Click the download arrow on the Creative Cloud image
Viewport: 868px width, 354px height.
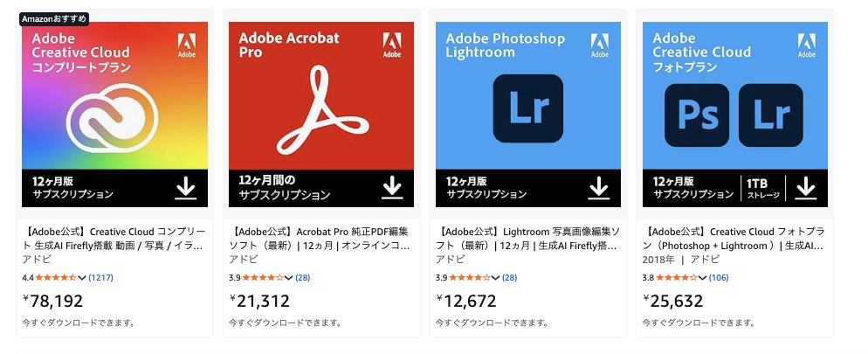point(185,188)
